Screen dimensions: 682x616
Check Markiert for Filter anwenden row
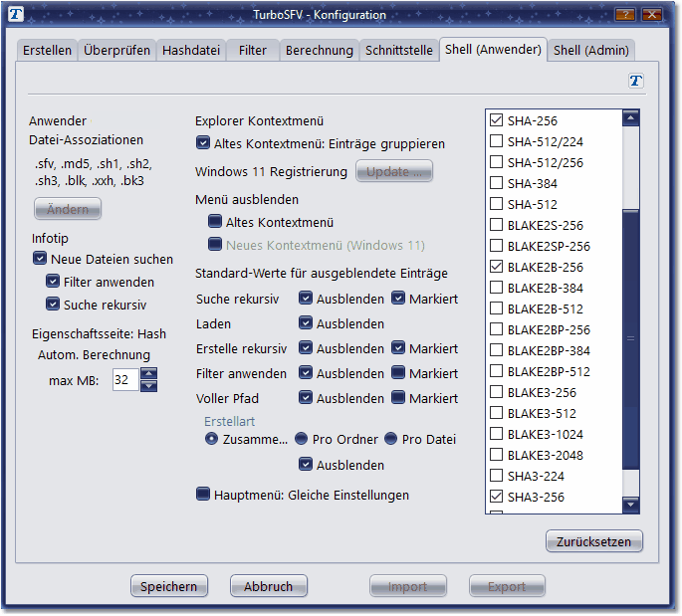(x=398, y=372)
